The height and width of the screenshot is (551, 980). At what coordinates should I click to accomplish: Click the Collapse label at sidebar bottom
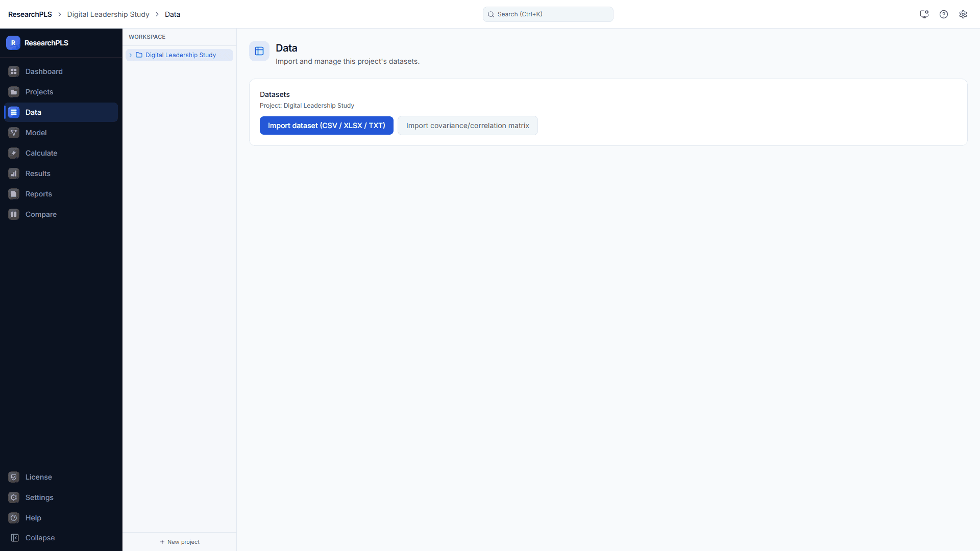point(40,538)
